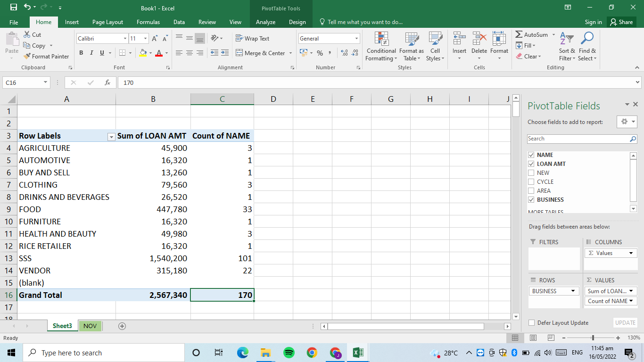The image size is (644, 362).
Task: Click the Delete cells icon
Action: 479,39
